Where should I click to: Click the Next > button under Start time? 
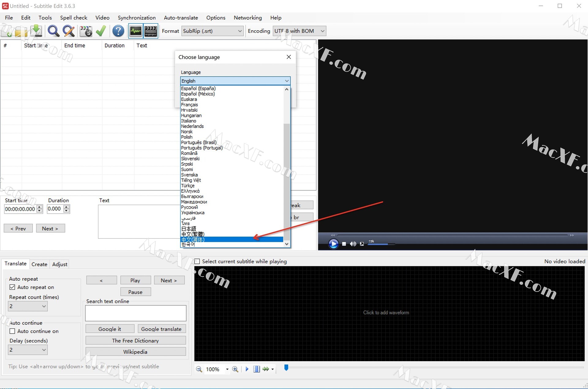click(x=51, y=228)
